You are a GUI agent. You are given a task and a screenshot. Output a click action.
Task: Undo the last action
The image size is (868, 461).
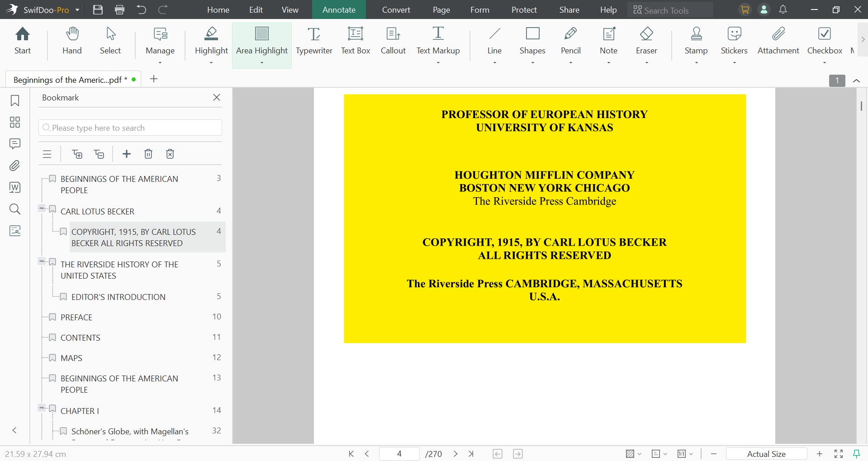point(141,10)
